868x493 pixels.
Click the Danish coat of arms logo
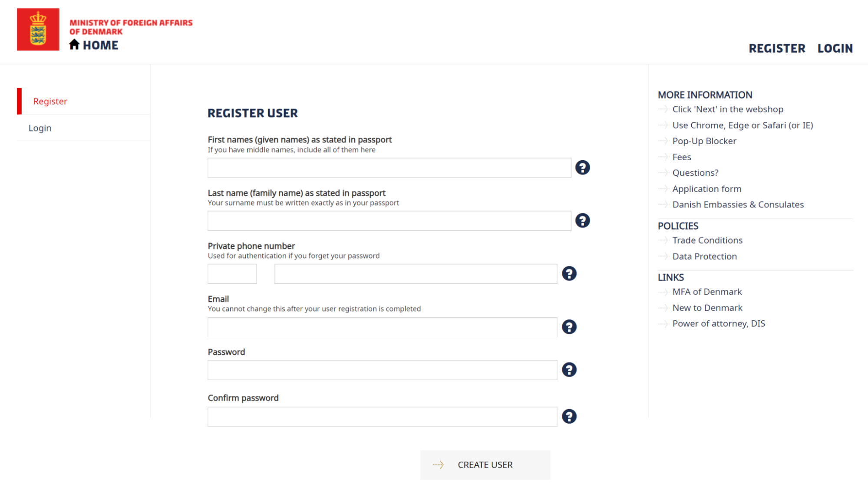point(38,30)
